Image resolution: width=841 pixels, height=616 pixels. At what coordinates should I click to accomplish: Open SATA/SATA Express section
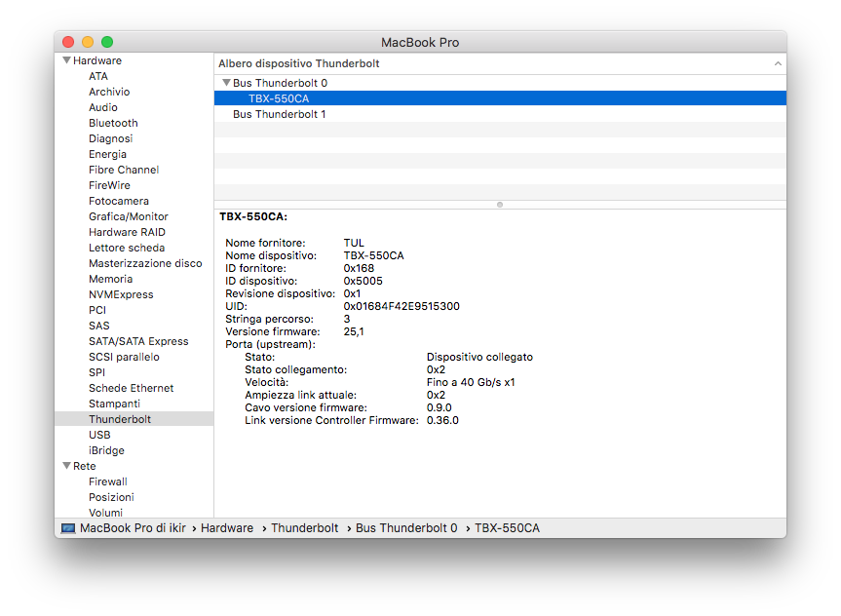pyautogui.click(x=138, y=341)
